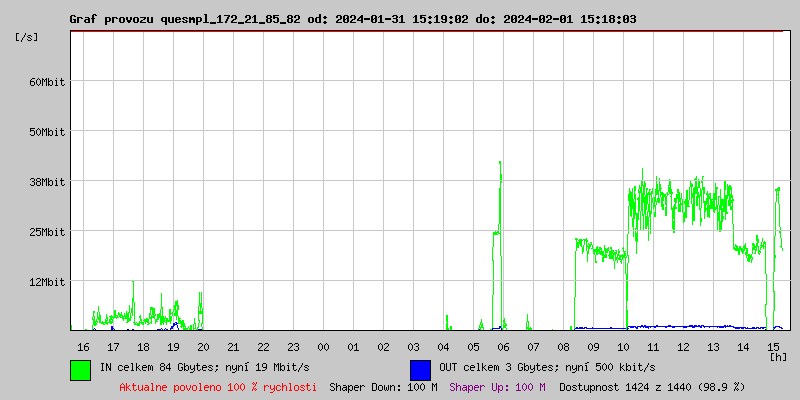Click the blue OUT legend swatch
This screenshot has height=400, width=800.
(420, 369)
